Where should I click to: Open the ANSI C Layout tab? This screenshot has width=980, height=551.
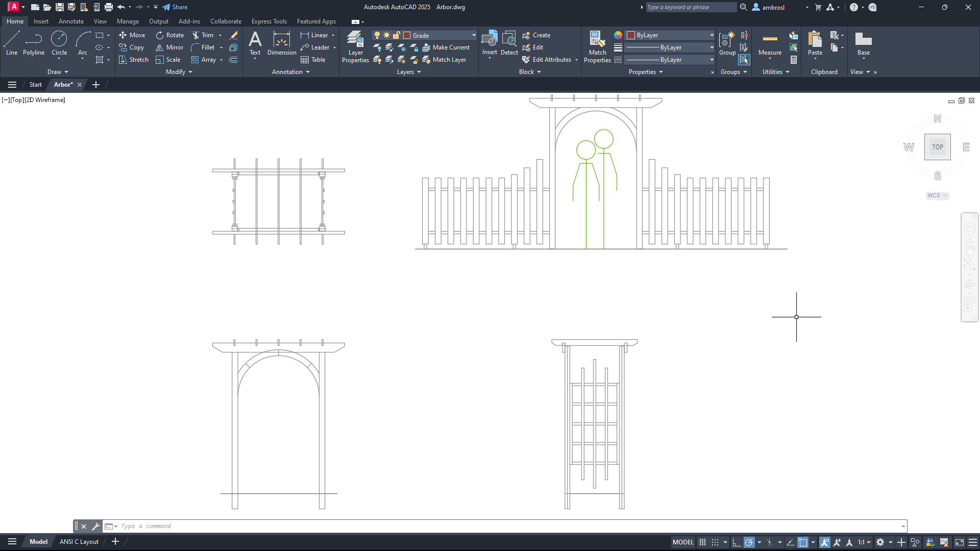point(79,542)
